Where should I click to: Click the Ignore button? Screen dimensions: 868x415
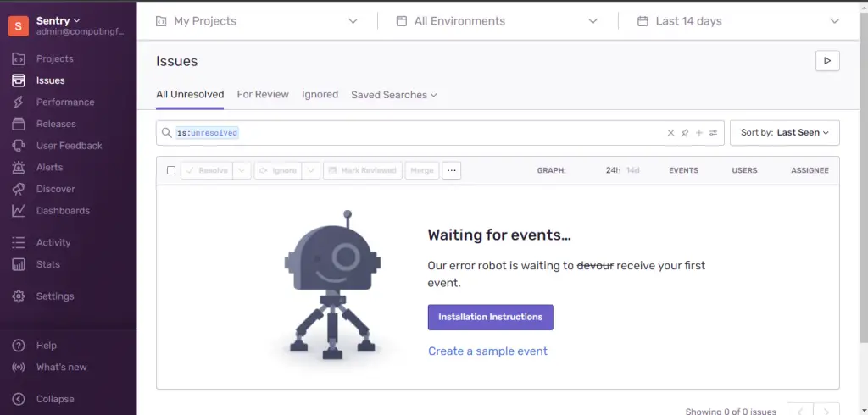(278, 170)
